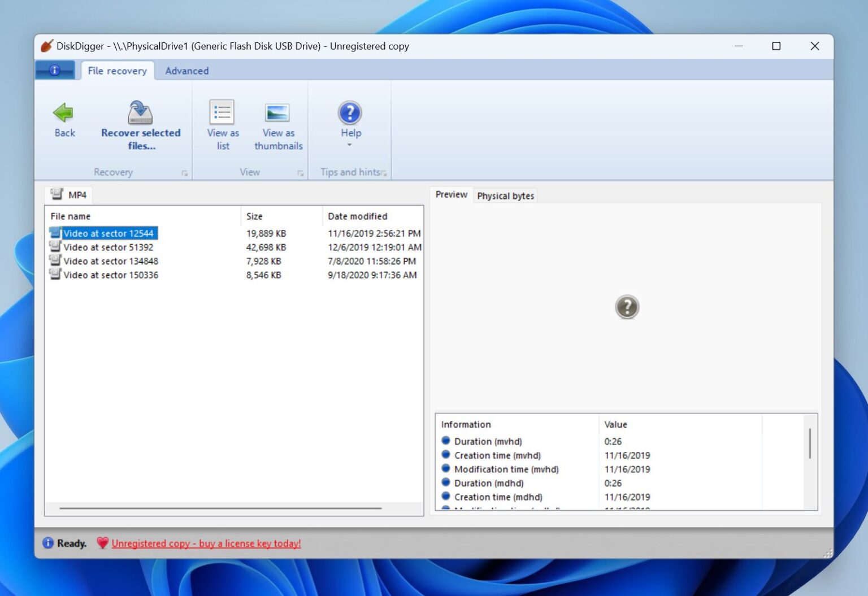Click the Recover selected files icon
The height and width of the screenshot is (596, 868).
coord(139,112)
